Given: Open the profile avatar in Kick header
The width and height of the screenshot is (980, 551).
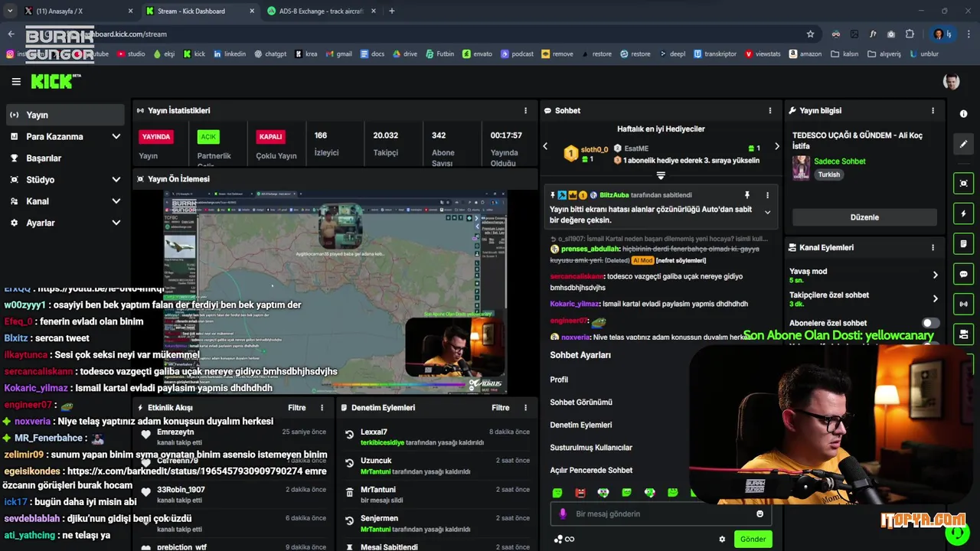Looking at the screenshot, I should click(951, 81).
